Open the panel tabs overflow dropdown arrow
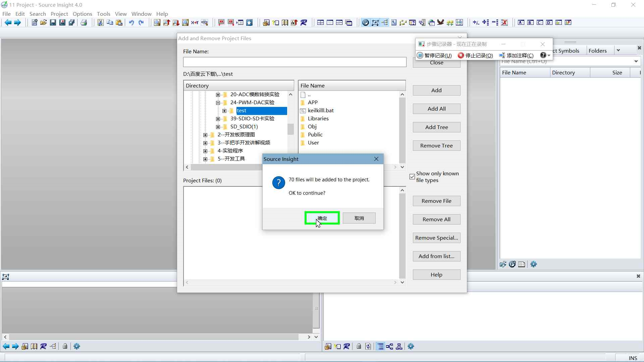This screenshot has width=644, height=362. (618, 51)
